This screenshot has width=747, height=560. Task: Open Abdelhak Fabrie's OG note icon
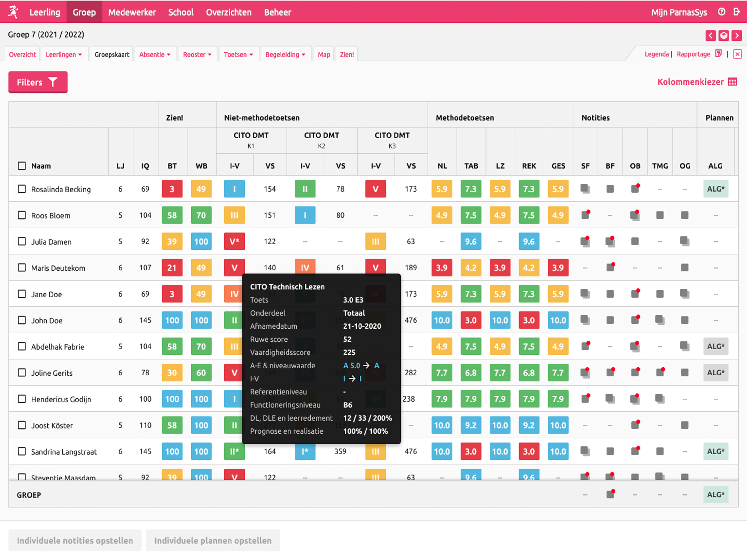coord(685,346)
